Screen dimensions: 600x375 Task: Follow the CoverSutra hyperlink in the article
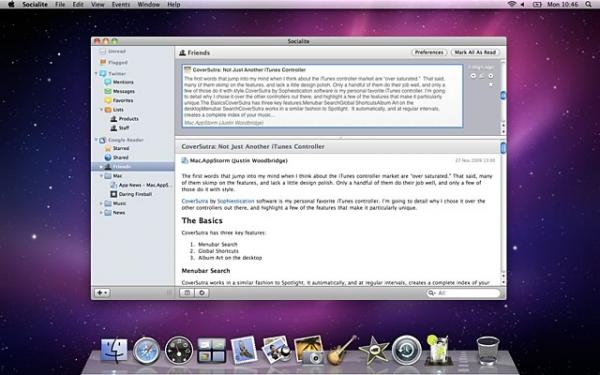(195, 201)
